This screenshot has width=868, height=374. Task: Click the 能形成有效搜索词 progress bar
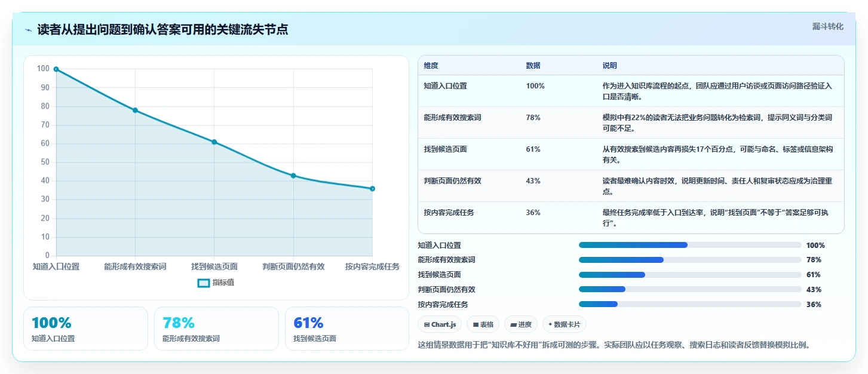pos(690,260)
